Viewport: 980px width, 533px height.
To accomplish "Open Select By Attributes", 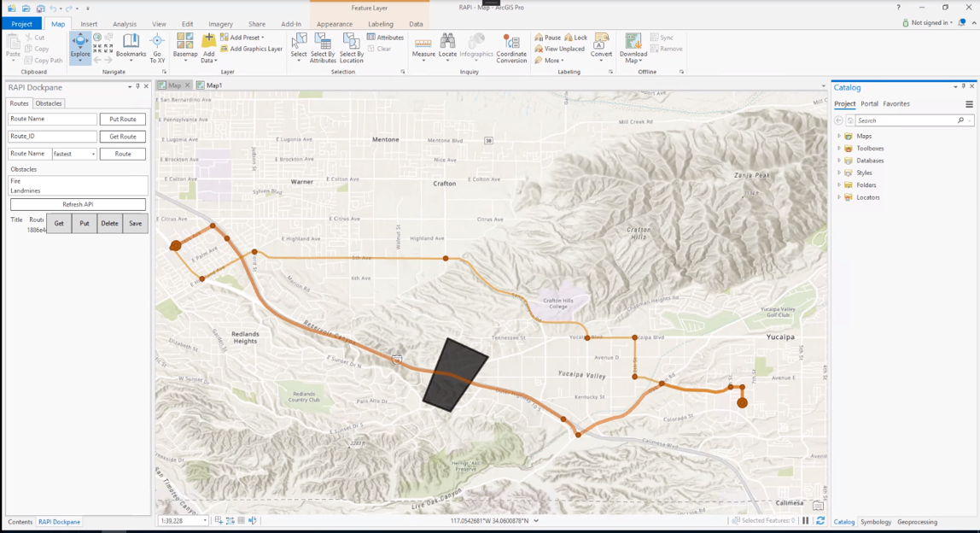I will (x=324, y=48).
